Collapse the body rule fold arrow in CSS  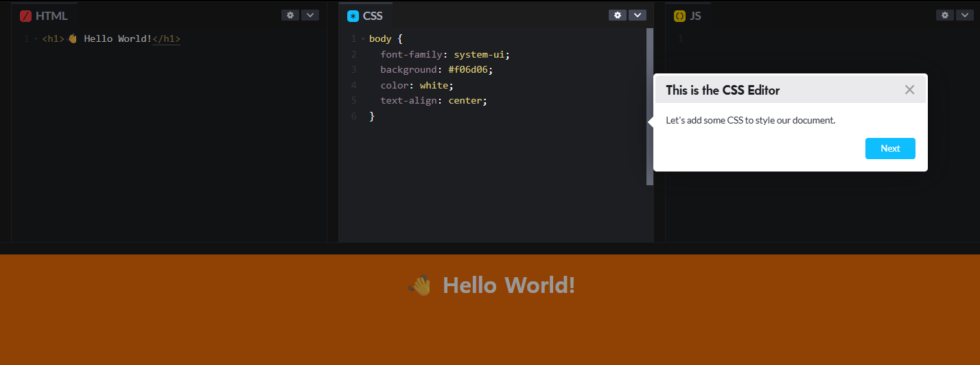tap(363, 39)
